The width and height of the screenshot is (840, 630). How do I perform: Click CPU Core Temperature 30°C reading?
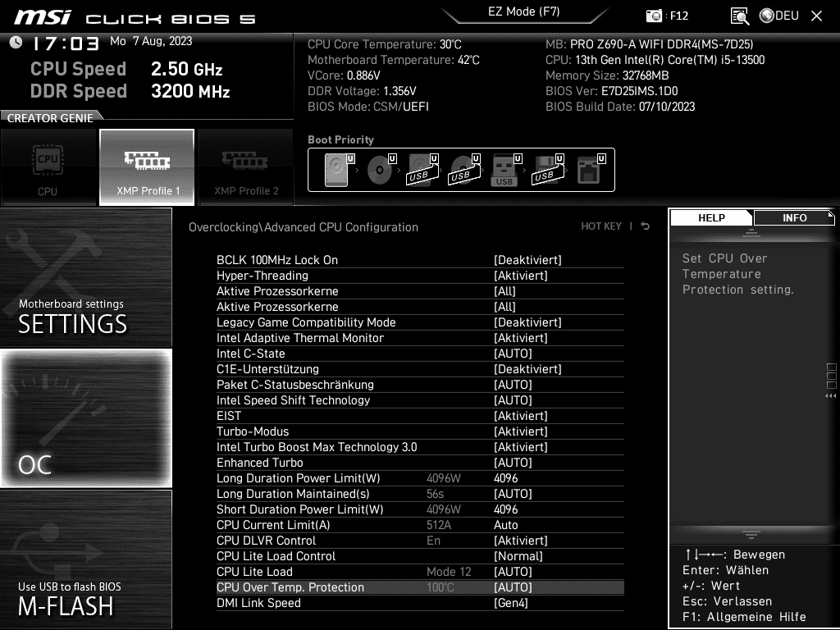click(385, 44)
